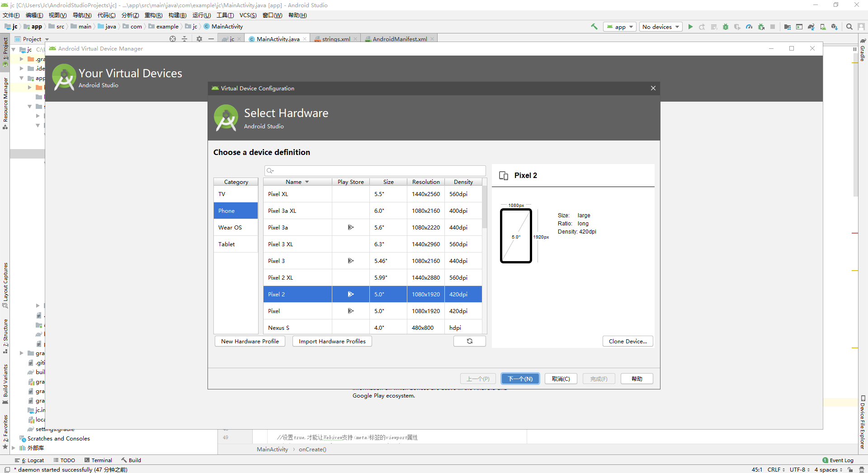The image size is (868, 473).
Task: Run the app with green play icon
Action: click(x=690, y=27)
